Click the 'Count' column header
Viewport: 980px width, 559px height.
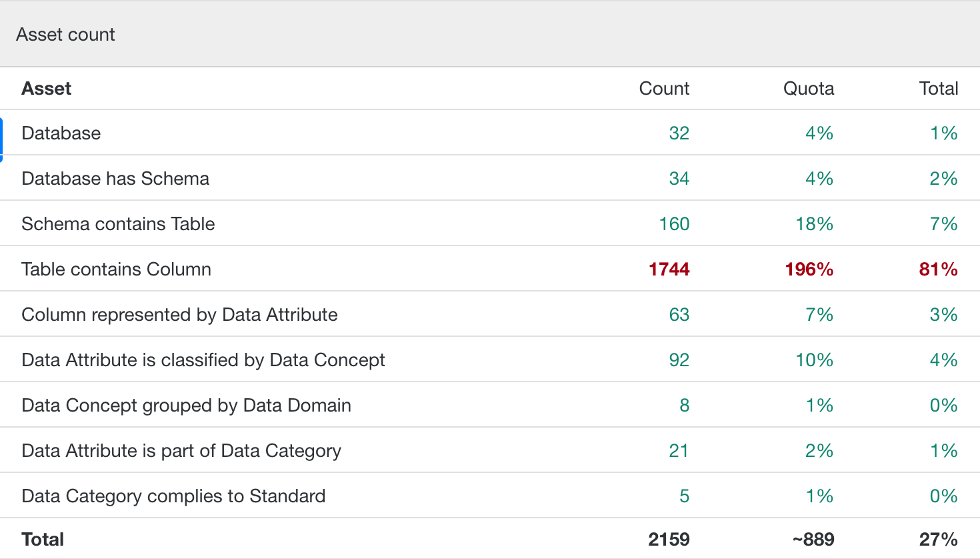(664, 89)
